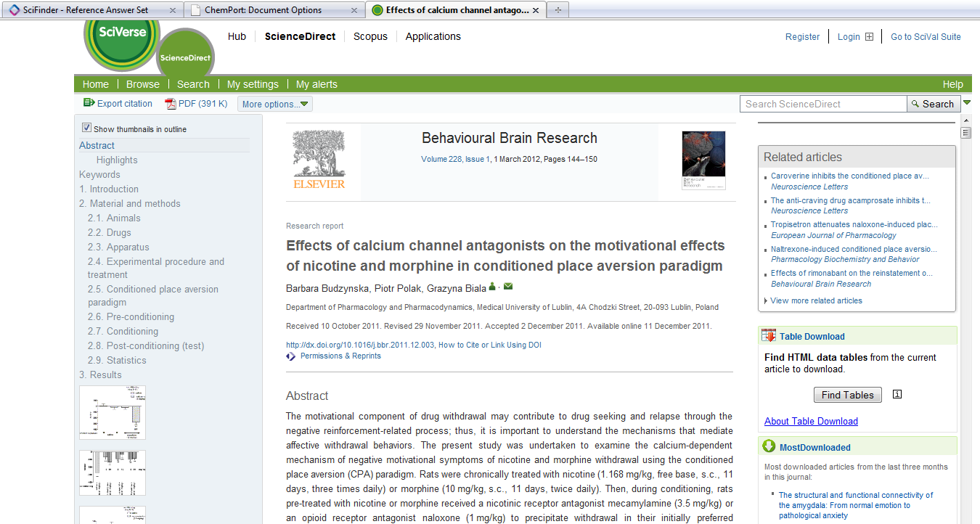Go to 2.9. Statistics section
980x524 pixels.
[117, 360]
